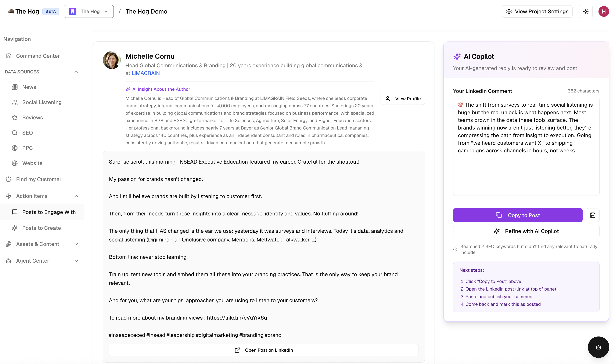Go to Command Center home icon
615x364 pixels.
tap(9, 56)
